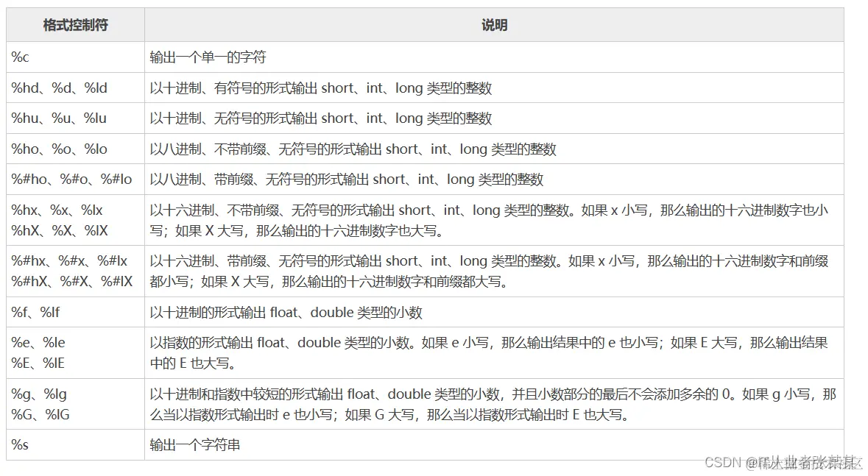Click the CSDN watermark text
868x476 pixels.
[x=780, y=463]
